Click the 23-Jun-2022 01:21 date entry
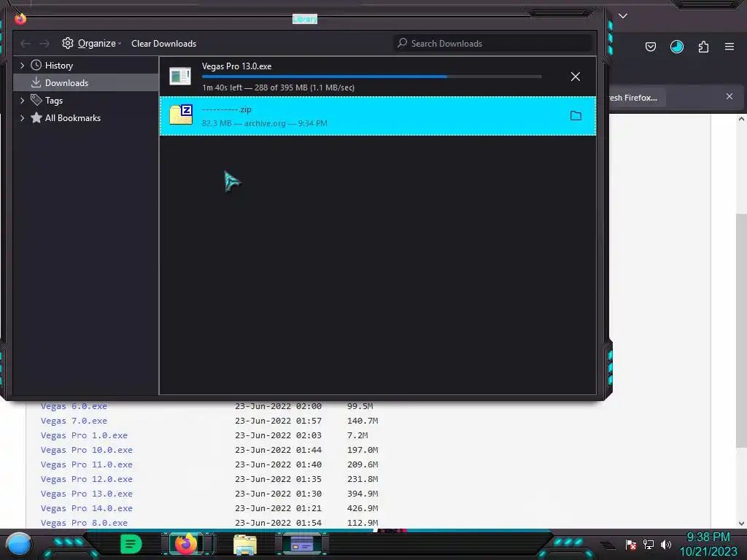The image size is (747, 560). pyautogui.click(x=278, y=508)
